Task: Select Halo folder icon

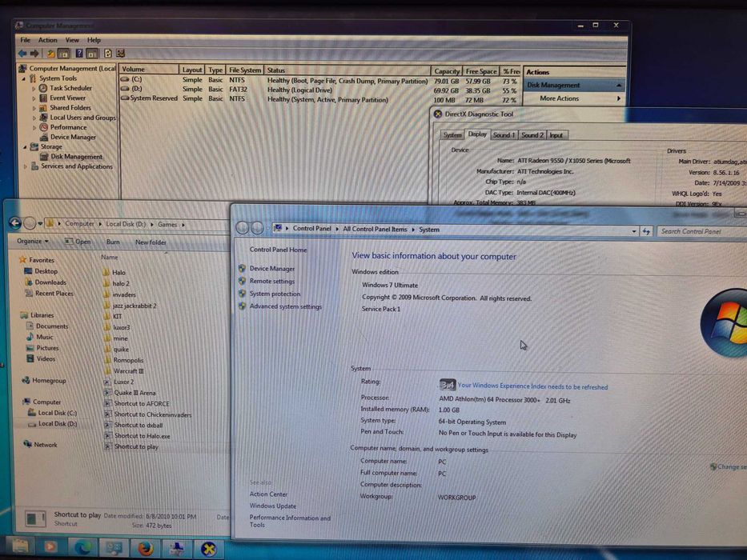Action: tap(106, 272)
